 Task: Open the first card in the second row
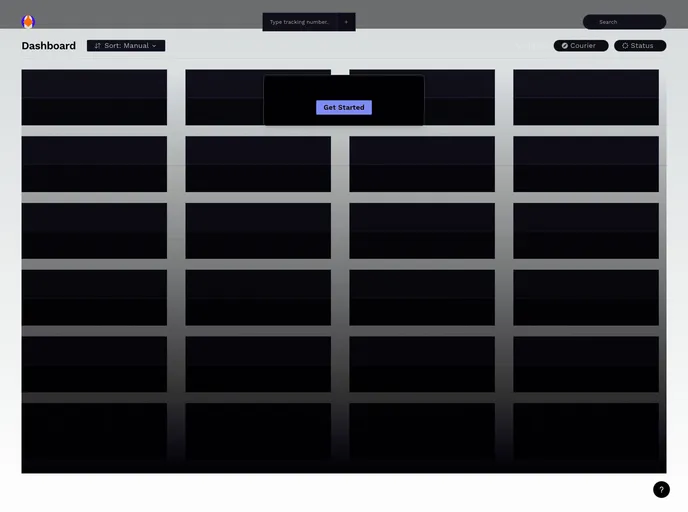point(94,164)
